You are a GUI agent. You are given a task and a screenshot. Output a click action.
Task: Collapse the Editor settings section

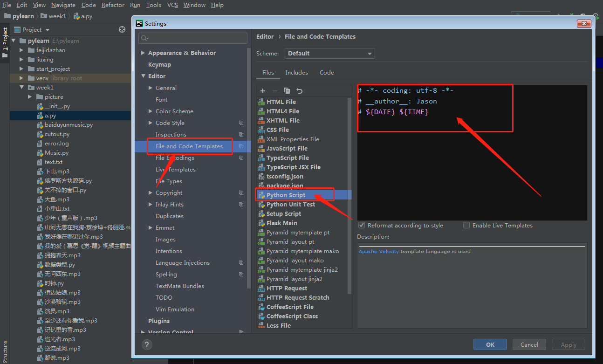(x=143, y=76)
